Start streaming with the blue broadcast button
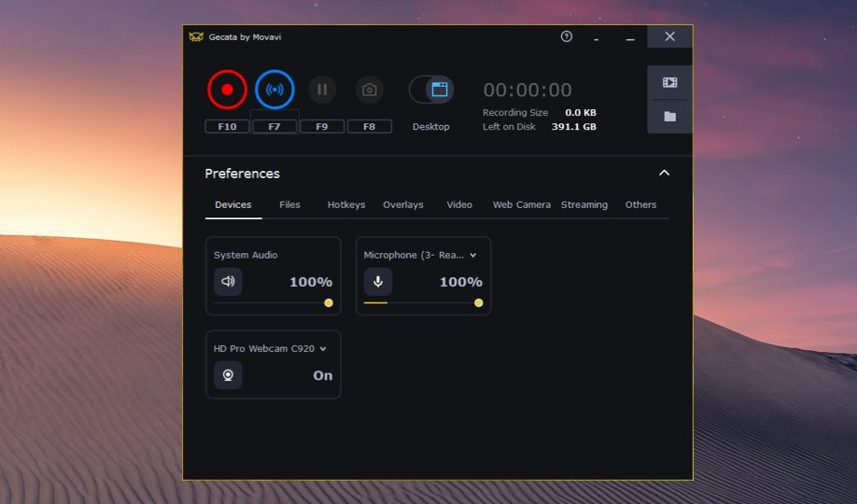Image resolution: width=857 pixels, height=504 pixels. [274, 90]
